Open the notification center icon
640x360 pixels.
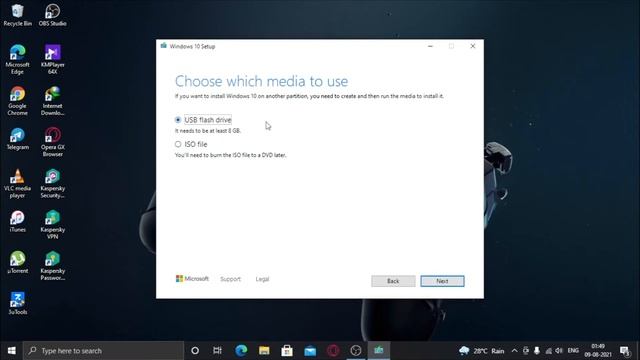point(624,351)
